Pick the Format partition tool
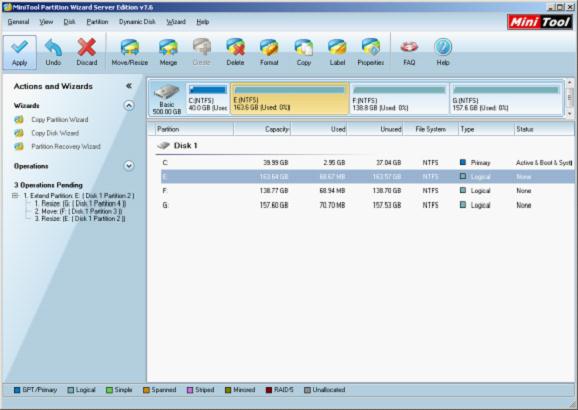Screen dimensions: 578x410 click(x=269, y=48)
